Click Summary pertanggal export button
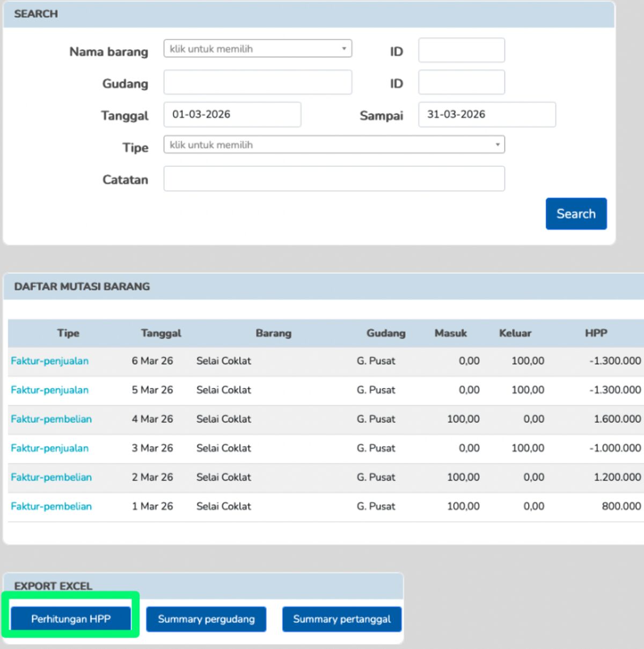 (342, 619)
